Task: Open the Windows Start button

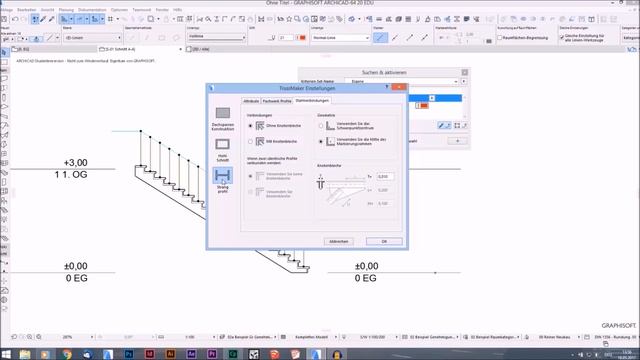Action: 6,354
